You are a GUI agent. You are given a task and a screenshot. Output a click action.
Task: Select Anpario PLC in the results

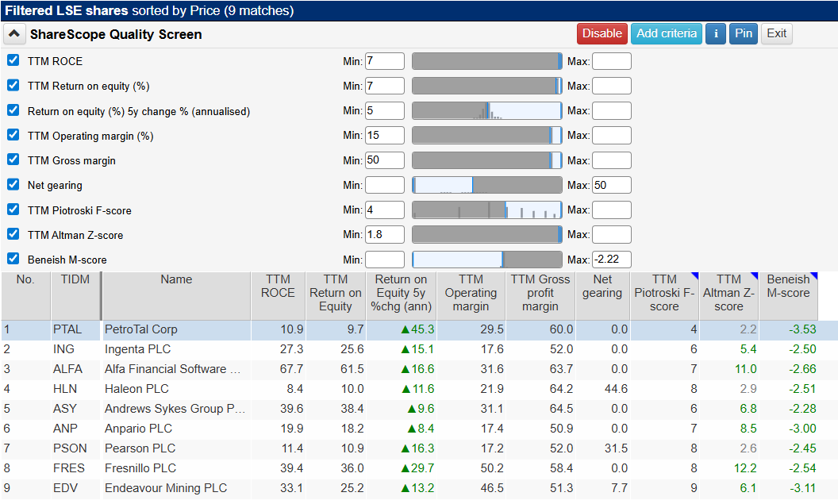coord(419,429)
